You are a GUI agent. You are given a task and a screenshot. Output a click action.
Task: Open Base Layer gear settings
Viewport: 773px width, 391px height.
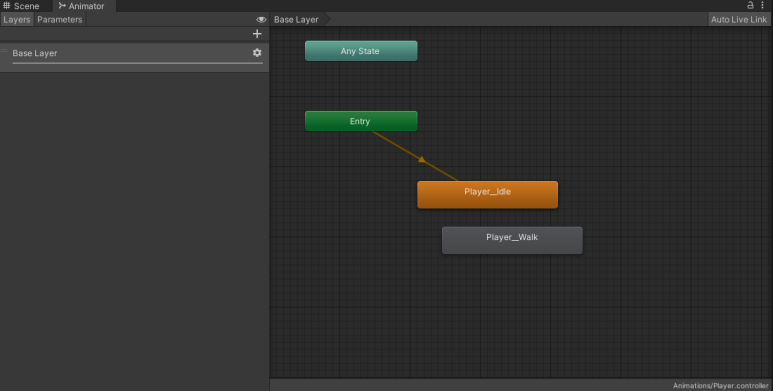[x=257, y=53]
